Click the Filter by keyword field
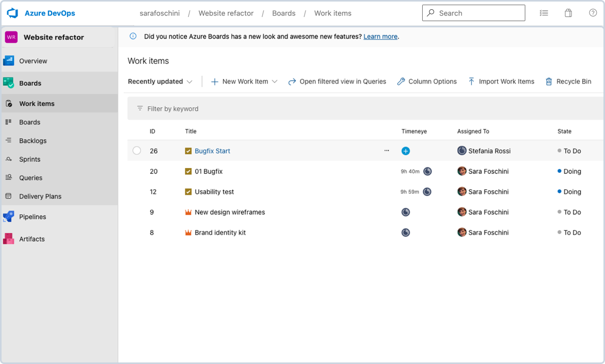This screenshot has width=605, height=364. point(365,109)
